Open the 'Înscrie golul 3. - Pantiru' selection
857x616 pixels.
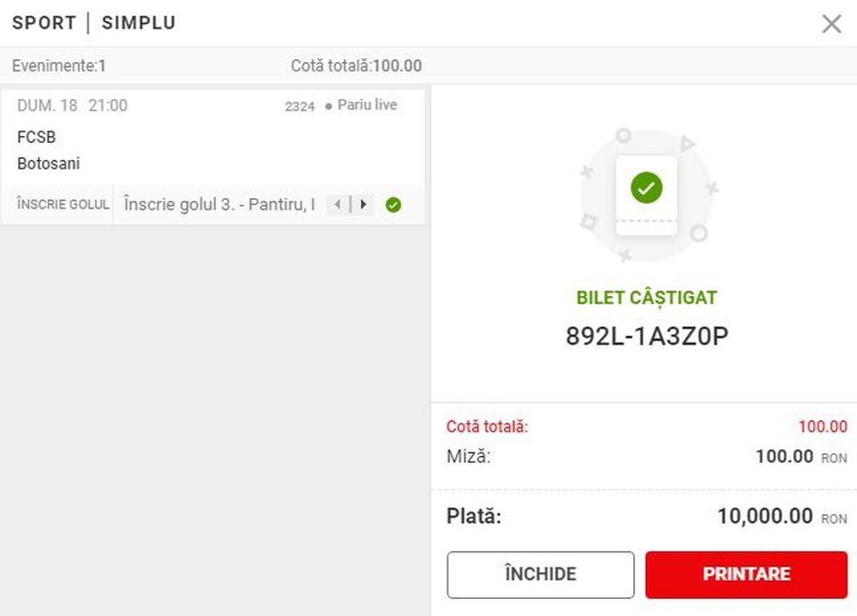pyautogui.click(x=221, y=204)
